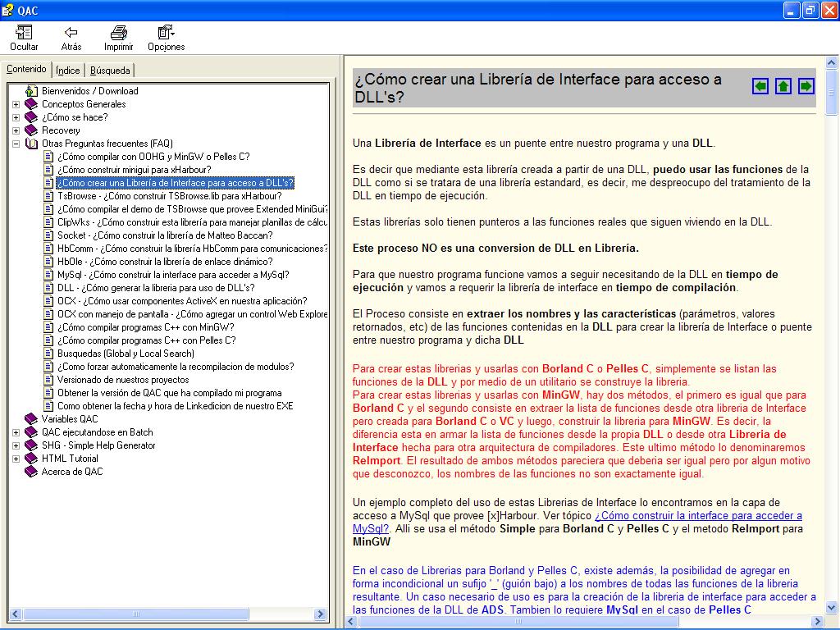Expand the ¿Cómo se hace? node
The height and width of the screenshot is (630, 840).
[16, 117]
